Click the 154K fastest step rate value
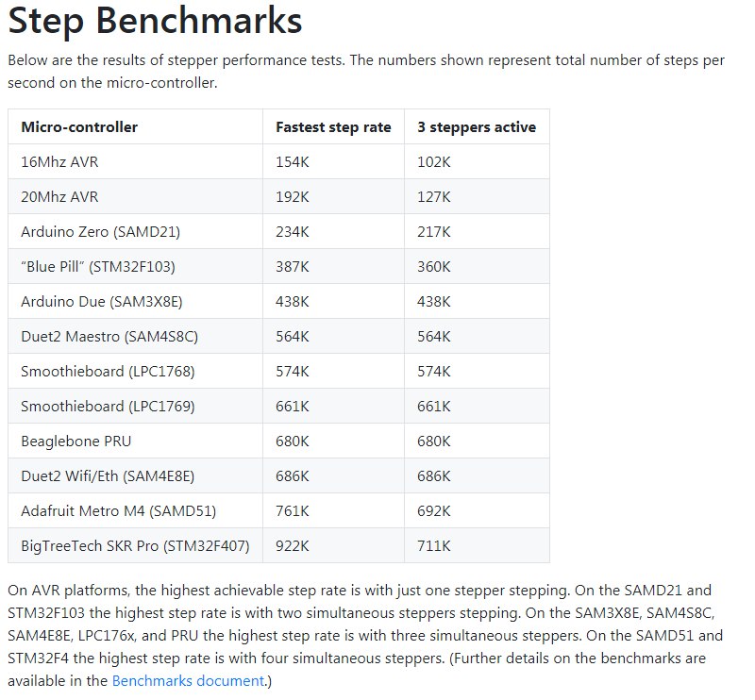 point(293,161)
